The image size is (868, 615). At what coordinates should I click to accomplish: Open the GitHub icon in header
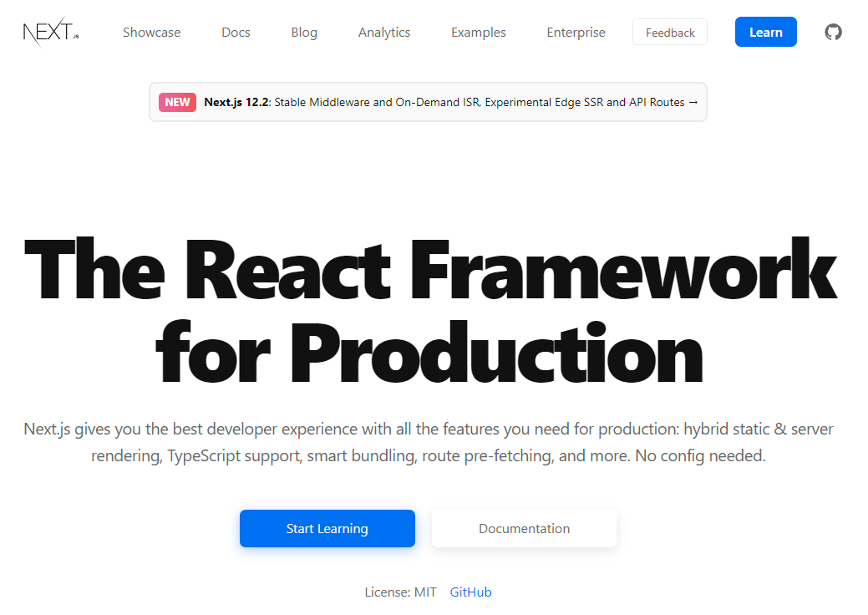(833, 32)
